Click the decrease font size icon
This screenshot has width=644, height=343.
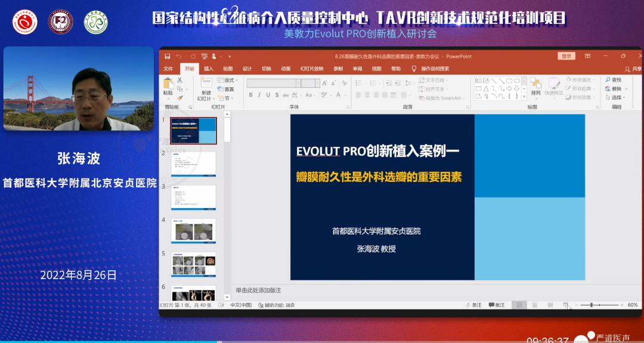click(x=334, y=83)
